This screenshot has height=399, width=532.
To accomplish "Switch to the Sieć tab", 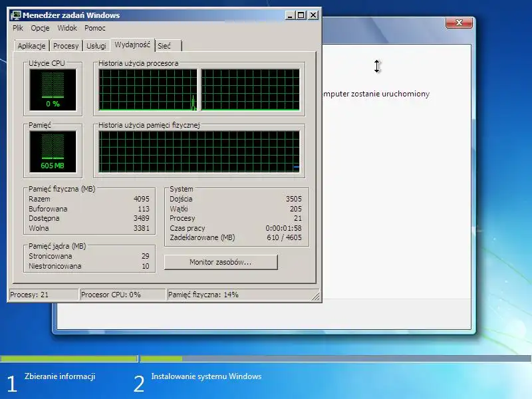I will click(x=169, y=46).
